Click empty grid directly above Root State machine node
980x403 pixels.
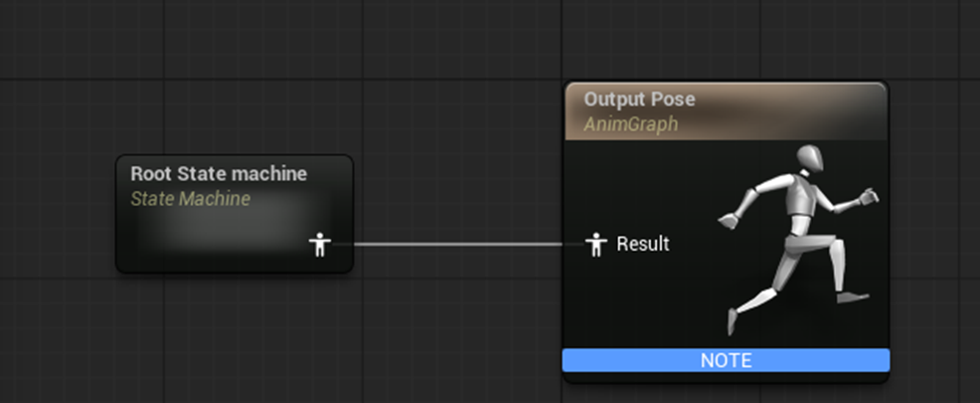coord(234,90)
